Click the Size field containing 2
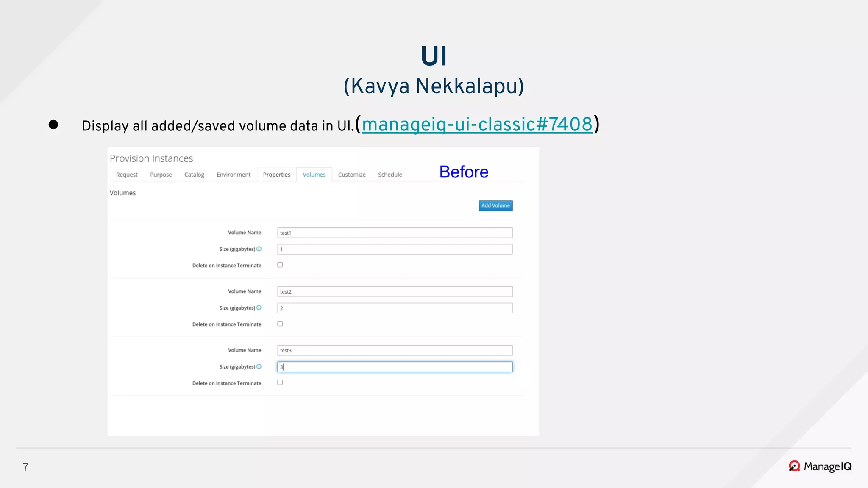Screen dimensions: 868x488 click(x=395, y=308)
